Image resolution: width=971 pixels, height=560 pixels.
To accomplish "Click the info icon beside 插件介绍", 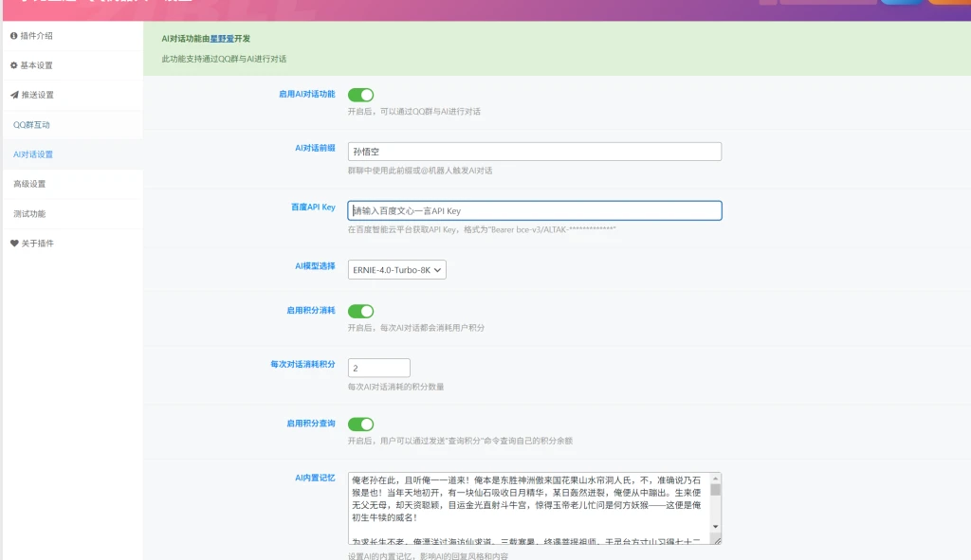I will 13,36.
